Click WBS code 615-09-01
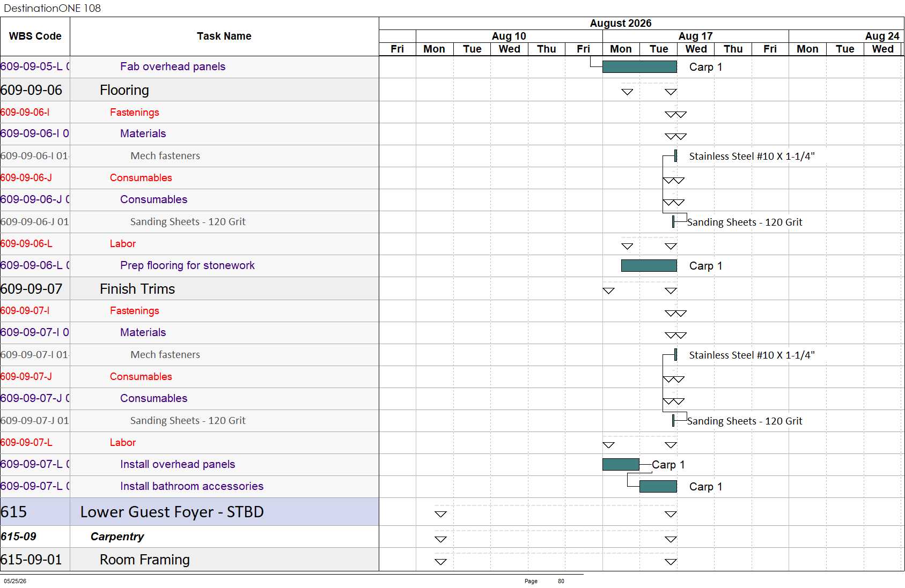905x588 pixels. 31,560
